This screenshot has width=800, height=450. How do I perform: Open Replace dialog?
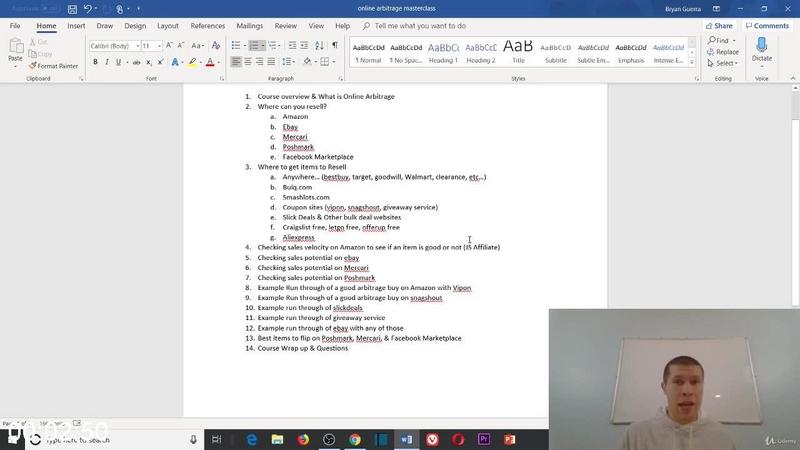click(x=722, y=52)
